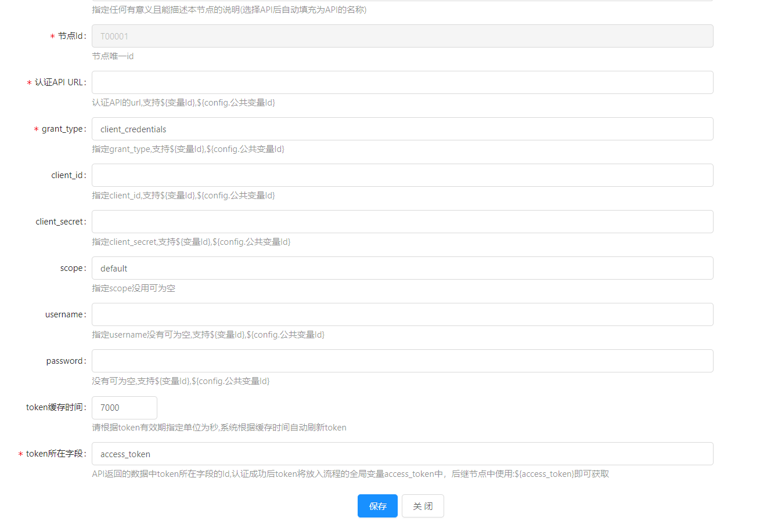Select the token缓存时间 box showing 7000
The height and width of the screenshot is (532, 778).
coord(124,408)
